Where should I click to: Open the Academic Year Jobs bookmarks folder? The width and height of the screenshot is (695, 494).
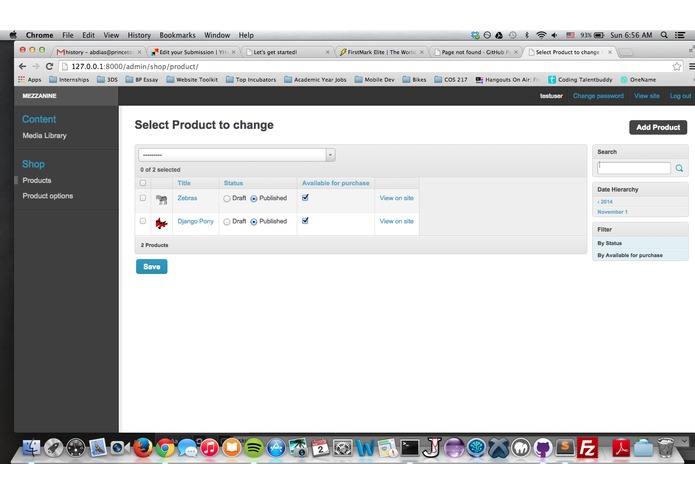pos(315,80)
